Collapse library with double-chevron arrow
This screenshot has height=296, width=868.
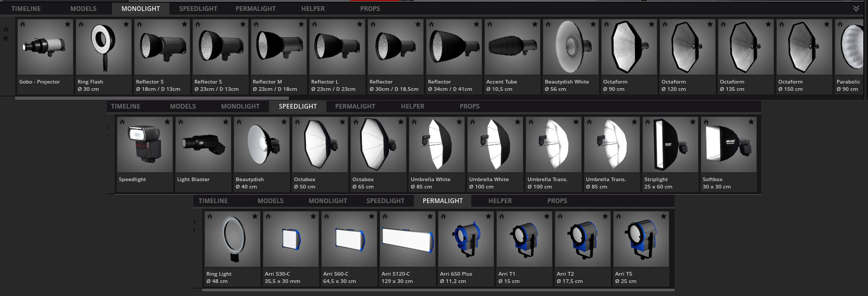point(856,8)
